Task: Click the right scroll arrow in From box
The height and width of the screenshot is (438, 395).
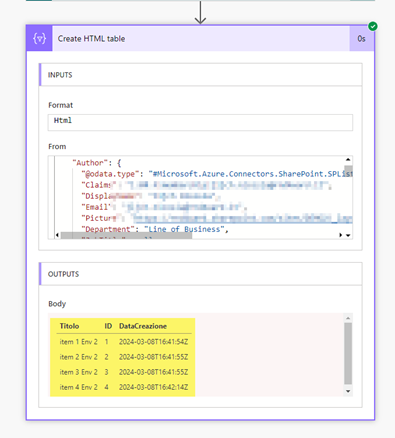Action: [x=341, y=235]
